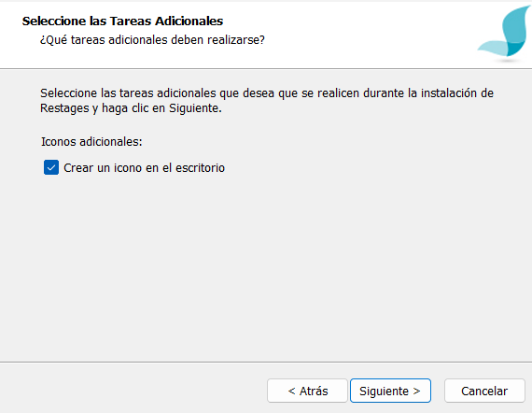
Task: Continue with the 'Siguiente >' button
Action: 390,391
